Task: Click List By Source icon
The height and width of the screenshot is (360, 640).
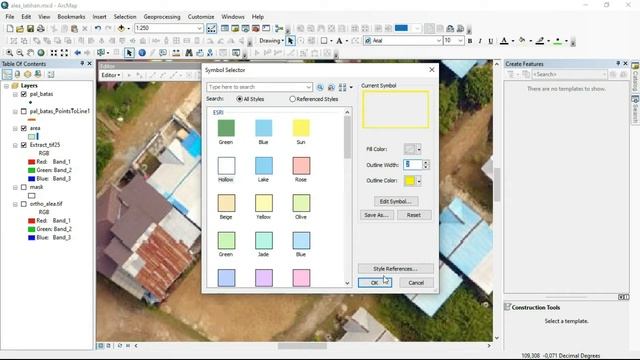Action: click(17, 74)
